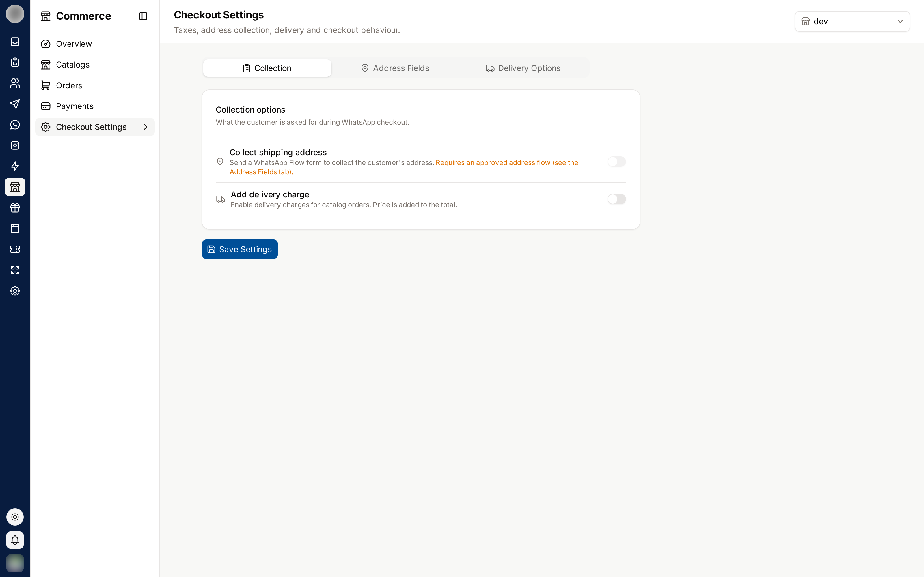Screen dimensions: 924x577
Task: Turn on Add delivery charge switch
Action: tap(617, 199)
